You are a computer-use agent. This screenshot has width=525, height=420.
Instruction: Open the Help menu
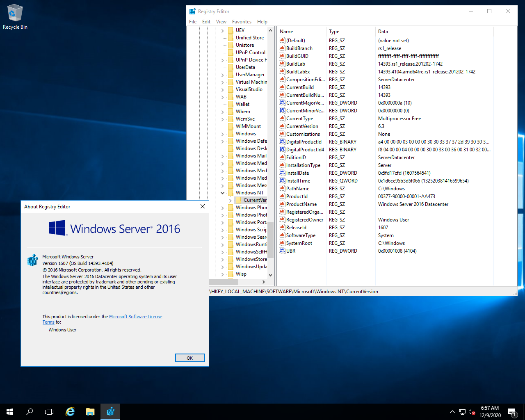point(262,22)
